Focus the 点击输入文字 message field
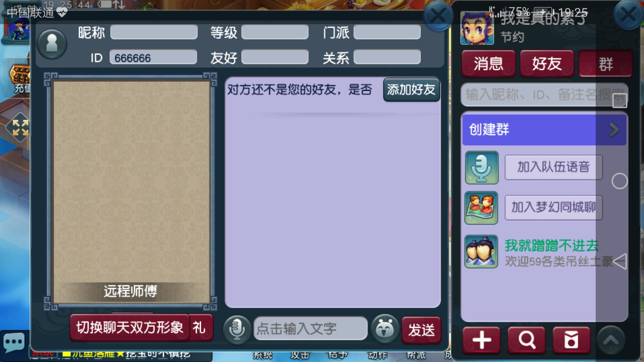Image resolution: width=644 pixels, height=362 pixels. pyautogui.click(x=310, y=329)
